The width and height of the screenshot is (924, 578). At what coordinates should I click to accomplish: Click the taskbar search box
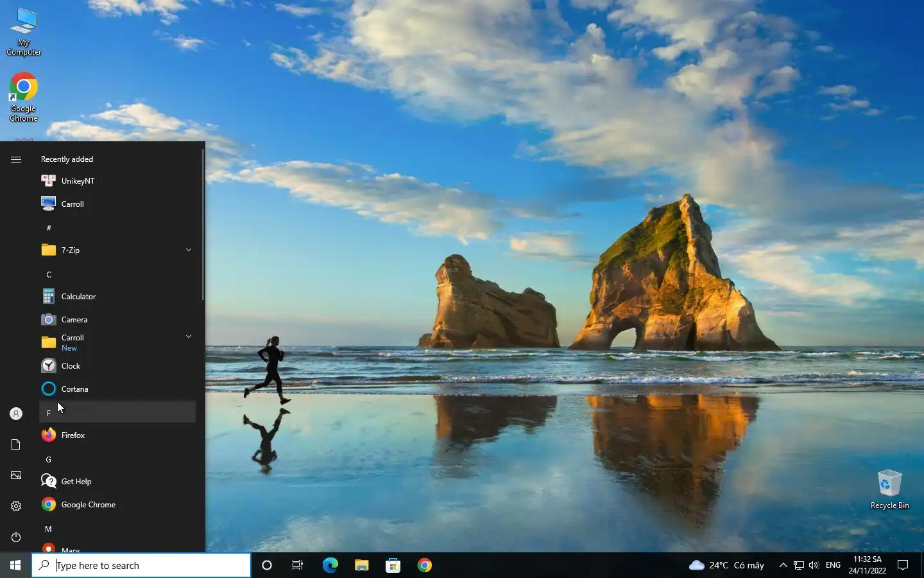[x=141, y=565]
